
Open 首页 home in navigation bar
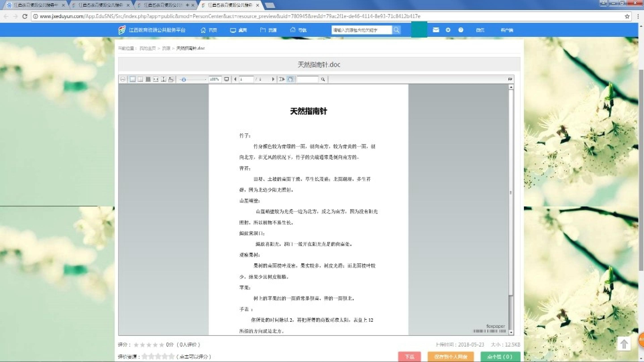tap(209, 30)
